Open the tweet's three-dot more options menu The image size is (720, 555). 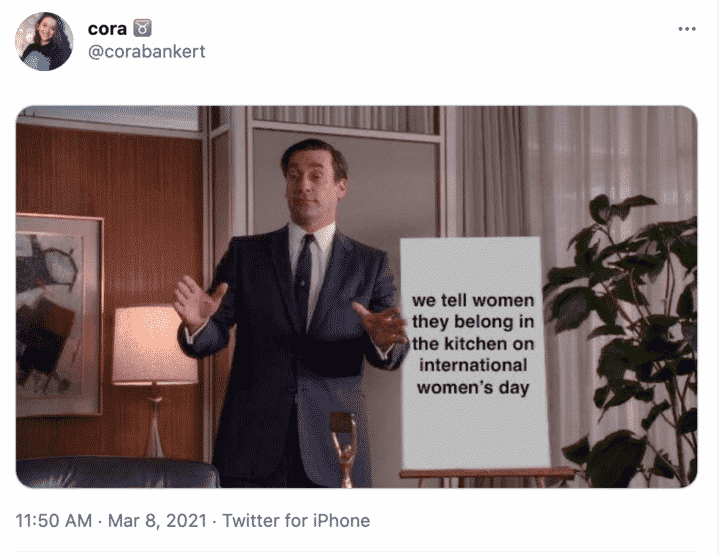[x=687, y=29]
